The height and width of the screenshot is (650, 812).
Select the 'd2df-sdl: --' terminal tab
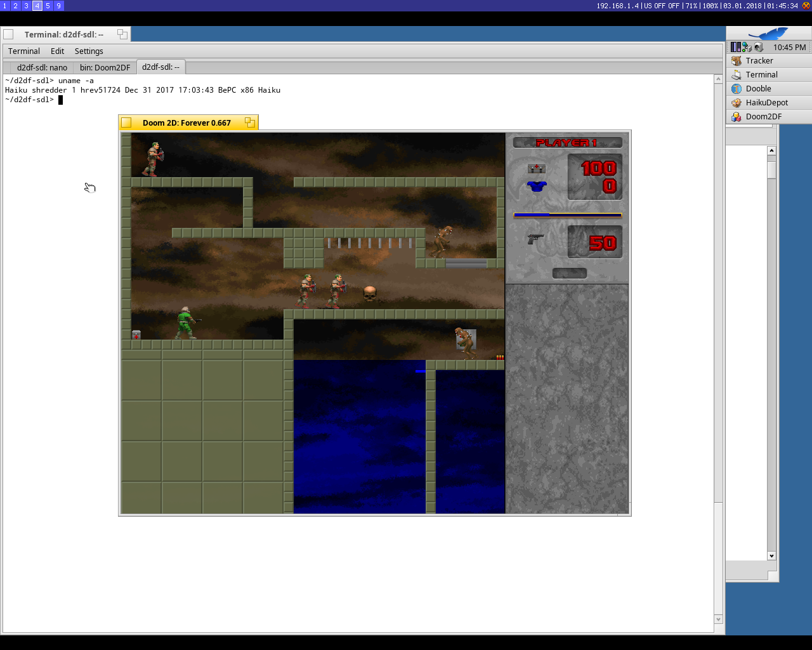pos(160,67)
